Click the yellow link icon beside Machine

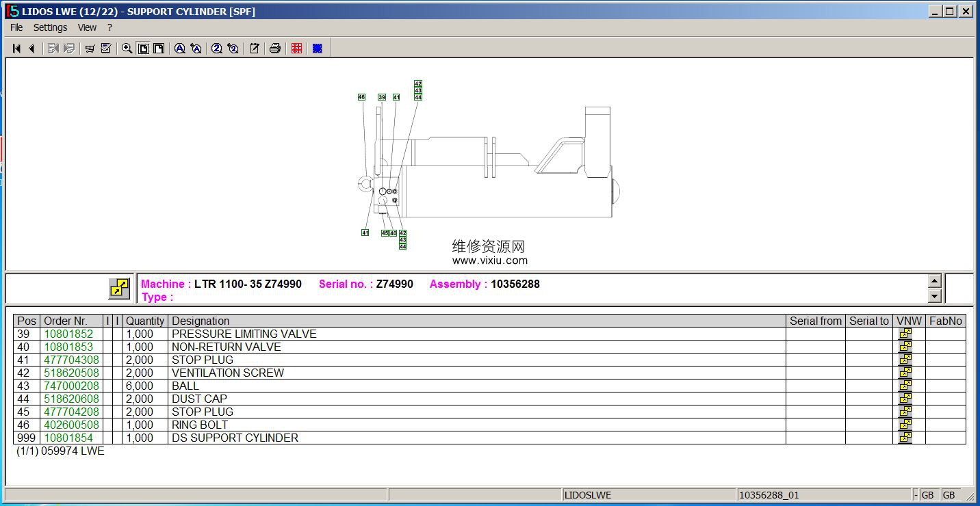point(119,289)
